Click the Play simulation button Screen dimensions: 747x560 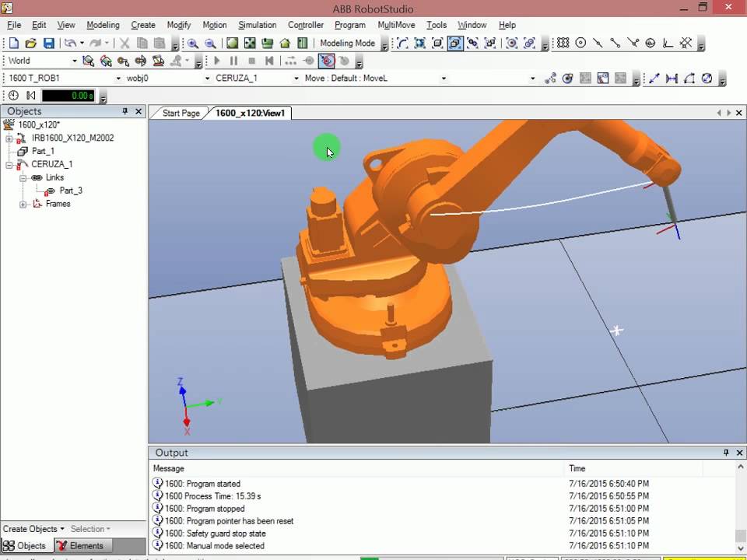click(217, 61)
